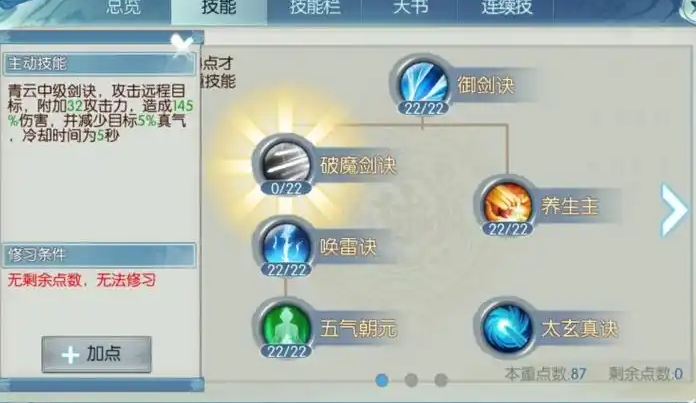
Task: Switch to the 天书 tab
Action: [x=410, y=8]
